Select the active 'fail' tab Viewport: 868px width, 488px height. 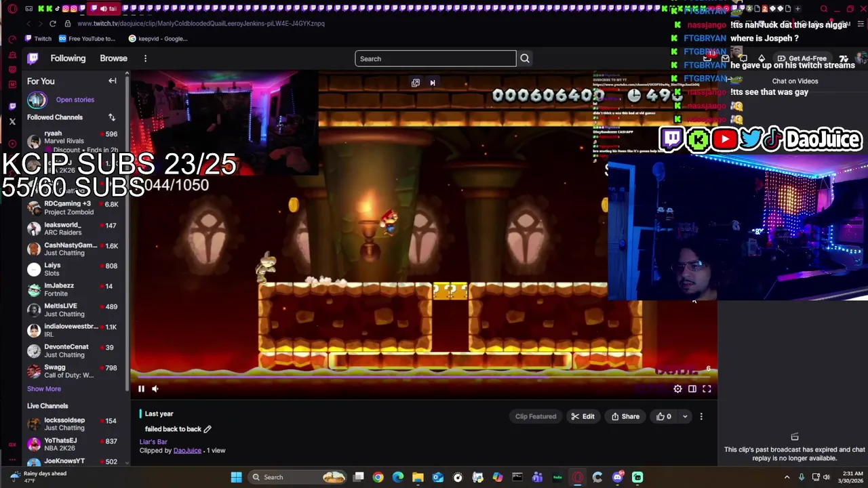(x=104, y=9)
